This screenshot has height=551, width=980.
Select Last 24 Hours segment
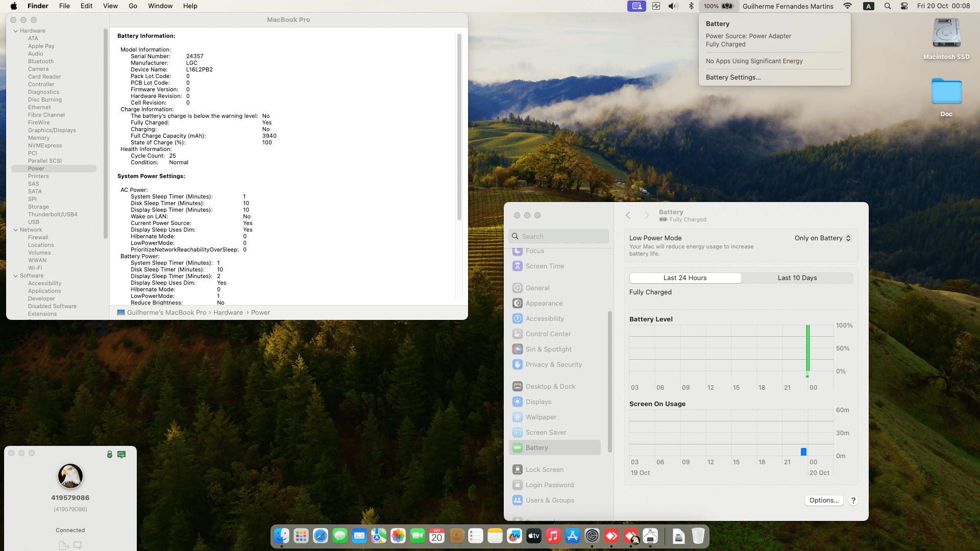685,278
